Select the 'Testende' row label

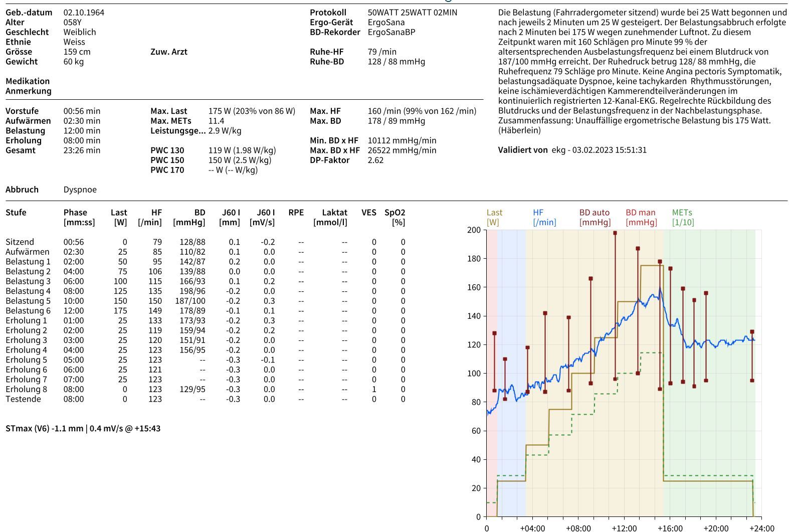(x=23, y=399)
